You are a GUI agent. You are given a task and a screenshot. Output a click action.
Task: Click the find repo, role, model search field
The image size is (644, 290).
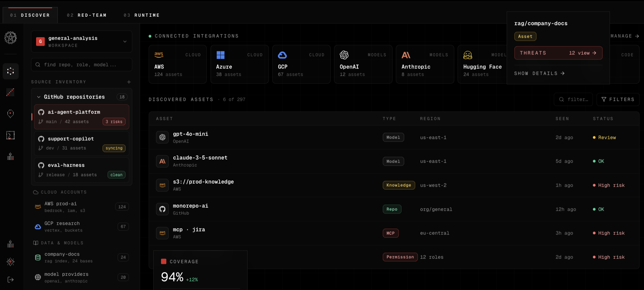82,64
